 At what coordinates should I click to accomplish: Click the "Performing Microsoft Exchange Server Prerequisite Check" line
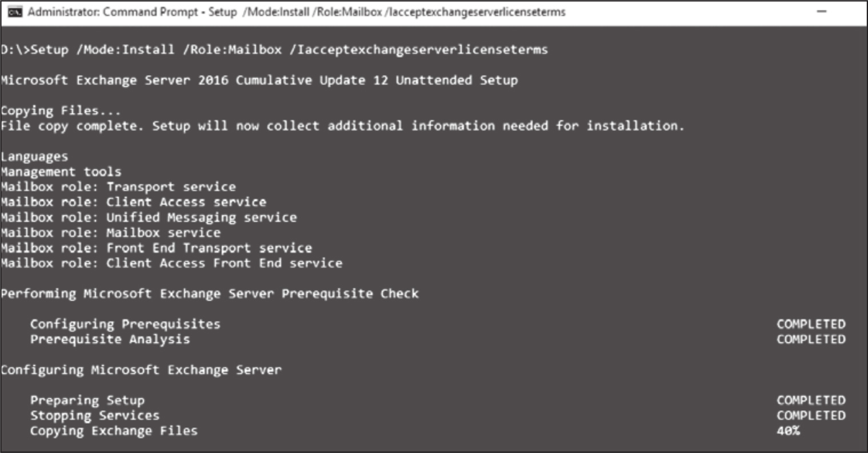pyautogui.click(x=209, y=294)
